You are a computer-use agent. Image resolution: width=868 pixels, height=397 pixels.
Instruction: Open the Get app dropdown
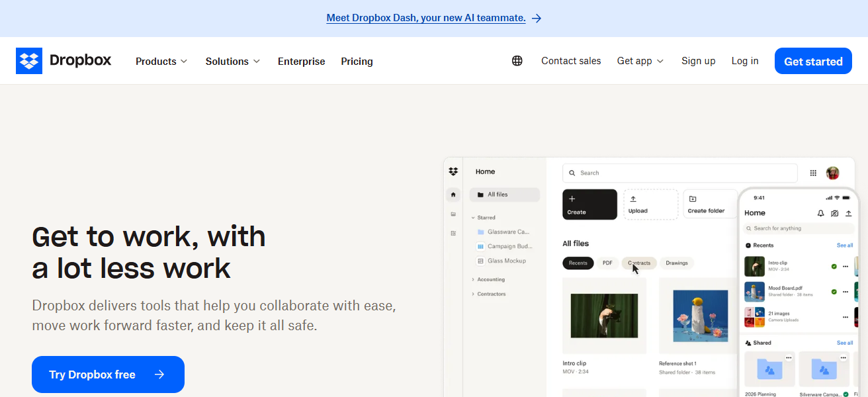640,61
